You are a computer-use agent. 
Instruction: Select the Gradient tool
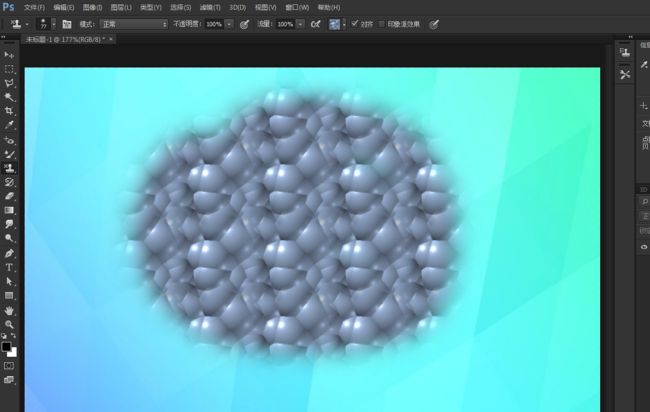point(9,210)
